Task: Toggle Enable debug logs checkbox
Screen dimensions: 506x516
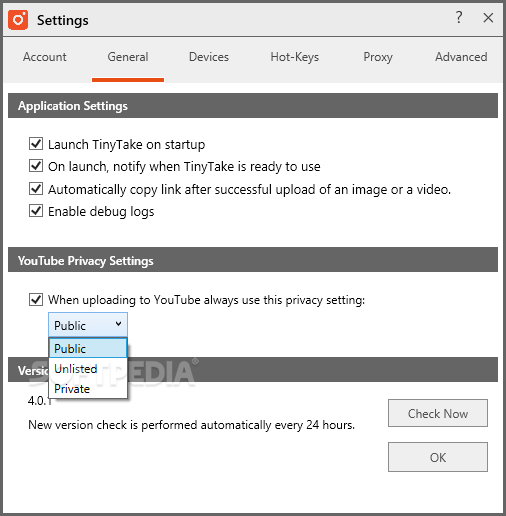Action: click(36, 211)
